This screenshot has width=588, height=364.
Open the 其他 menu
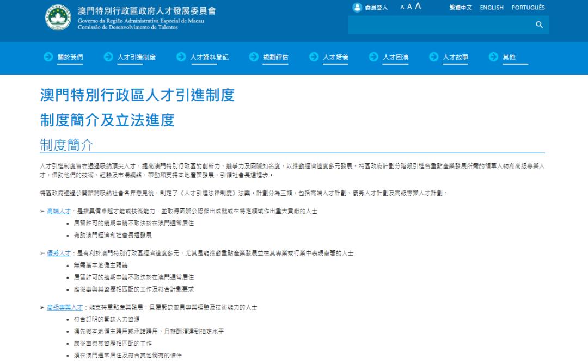click(x=509, y=57)
